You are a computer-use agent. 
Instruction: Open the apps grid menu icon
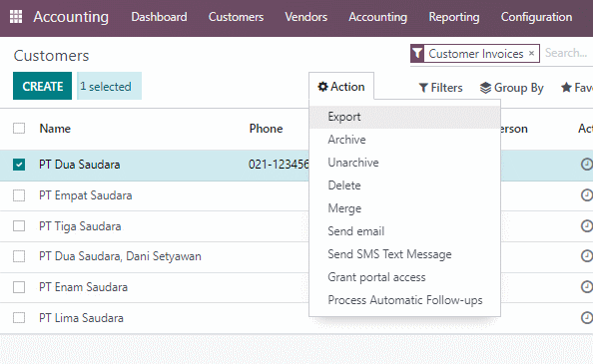[x=16, y=17]
